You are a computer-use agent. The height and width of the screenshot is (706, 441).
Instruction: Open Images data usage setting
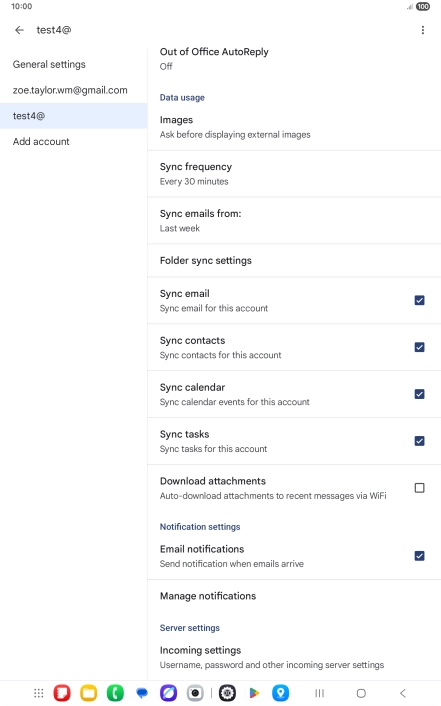(294, 127)
